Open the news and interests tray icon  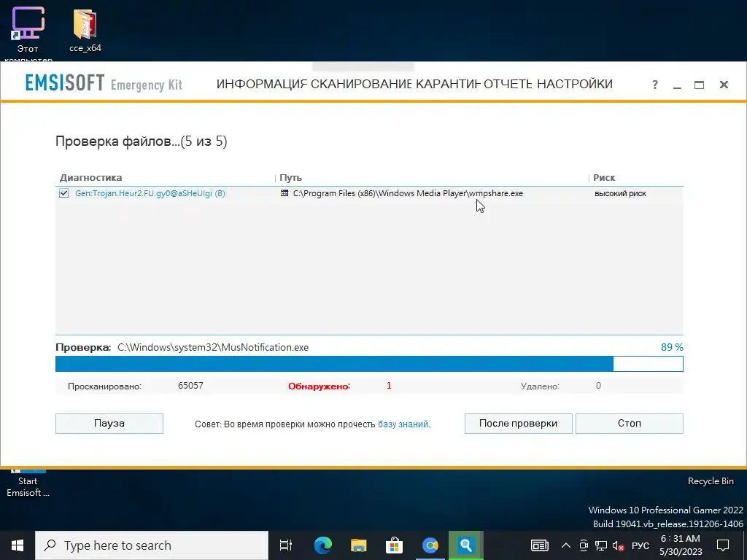click(539, 545)
